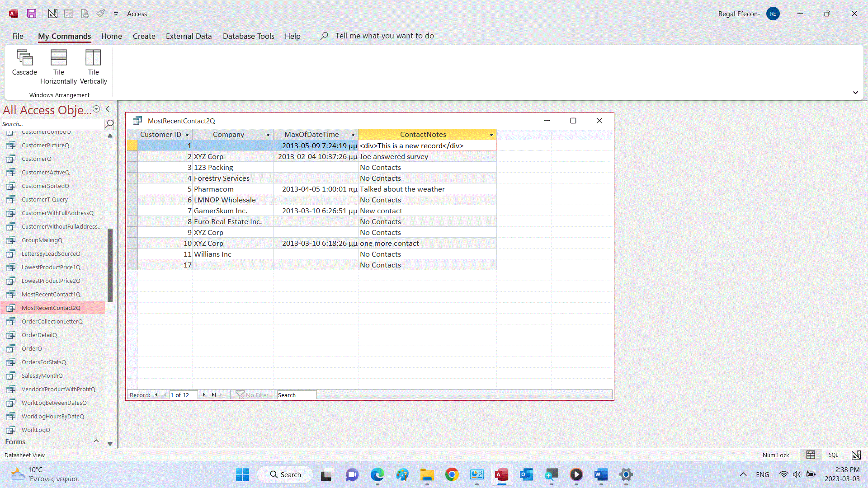Collapse the navigation pane shutter bar
The width and height of the screenshot is (868, 488).
(x=108, y=109)
